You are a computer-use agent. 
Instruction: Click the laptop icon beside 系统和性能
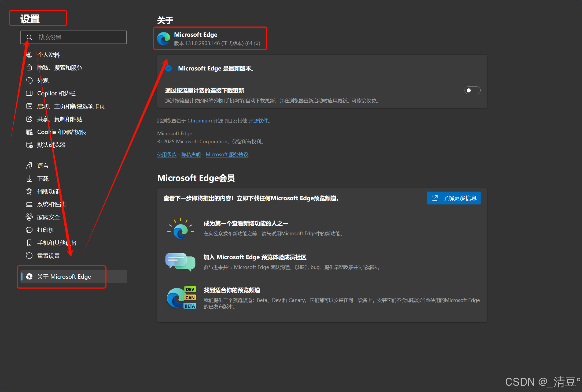click(x=29, y=204)
